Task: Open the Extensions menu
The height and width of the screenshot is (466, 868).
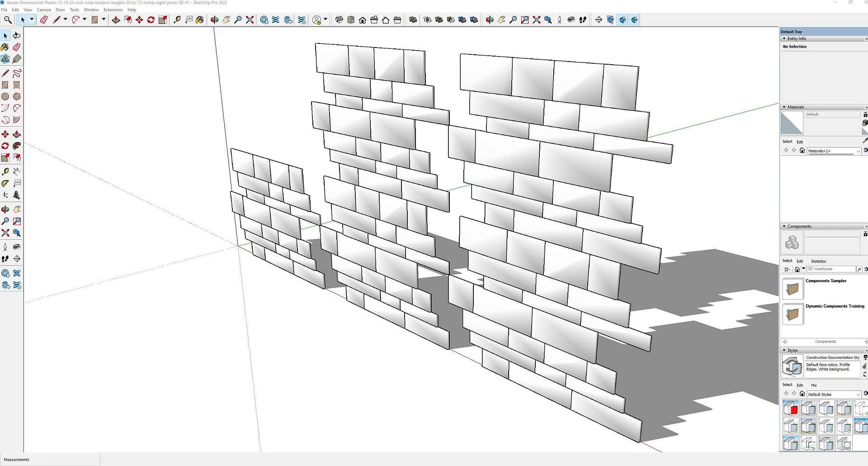Action: point(113,10)
